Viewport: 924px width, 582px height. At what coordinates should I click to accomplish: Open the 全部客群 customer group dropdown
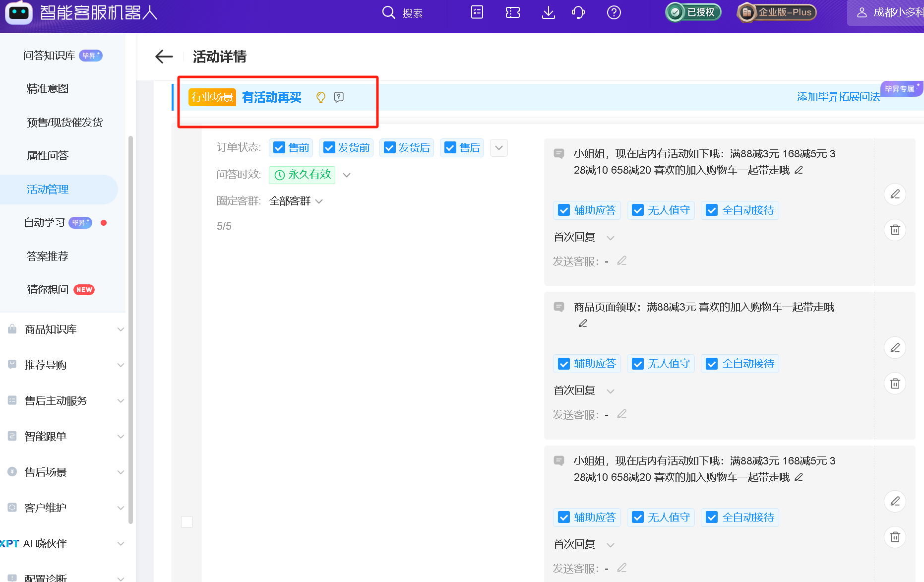click(x=319, y=201)
